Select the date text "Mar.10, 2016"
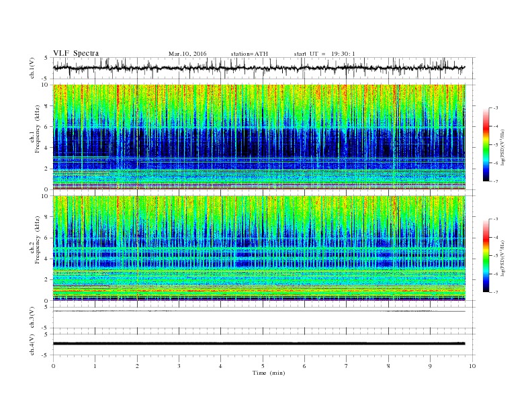The width and height of the screenshot is (532, 411). click(x=187, y=54)
